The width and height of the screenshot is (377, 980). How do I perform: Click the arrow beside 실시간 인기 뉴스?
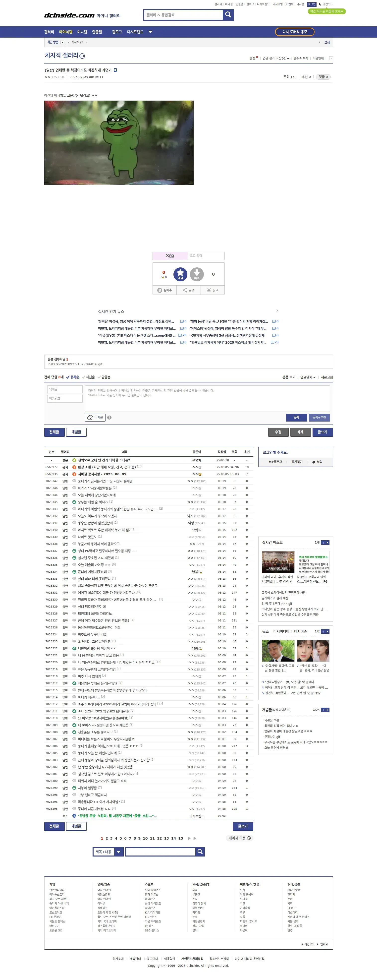277,311
